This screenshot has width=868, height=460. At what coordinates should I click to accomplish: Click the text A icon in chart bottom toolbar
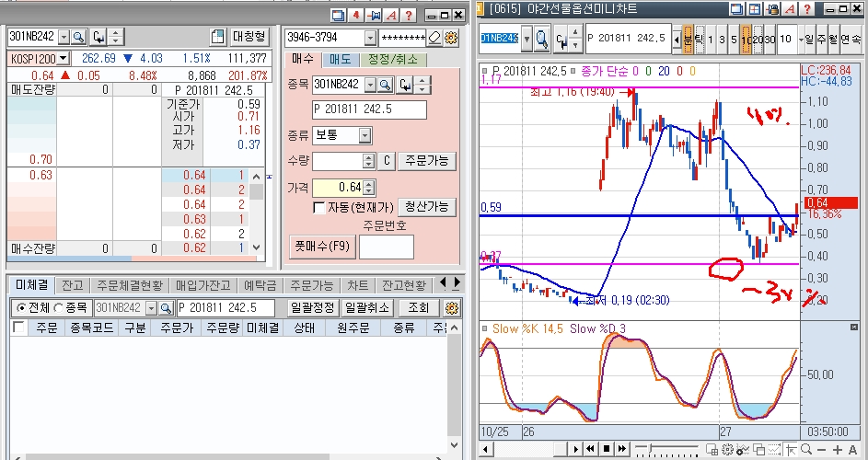(853, 450)
